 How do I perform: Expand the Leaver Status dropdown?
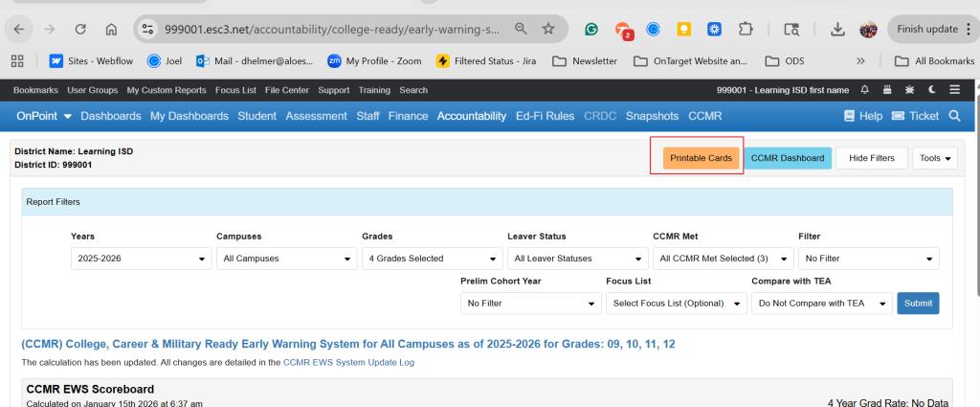(x=576, y=259)
